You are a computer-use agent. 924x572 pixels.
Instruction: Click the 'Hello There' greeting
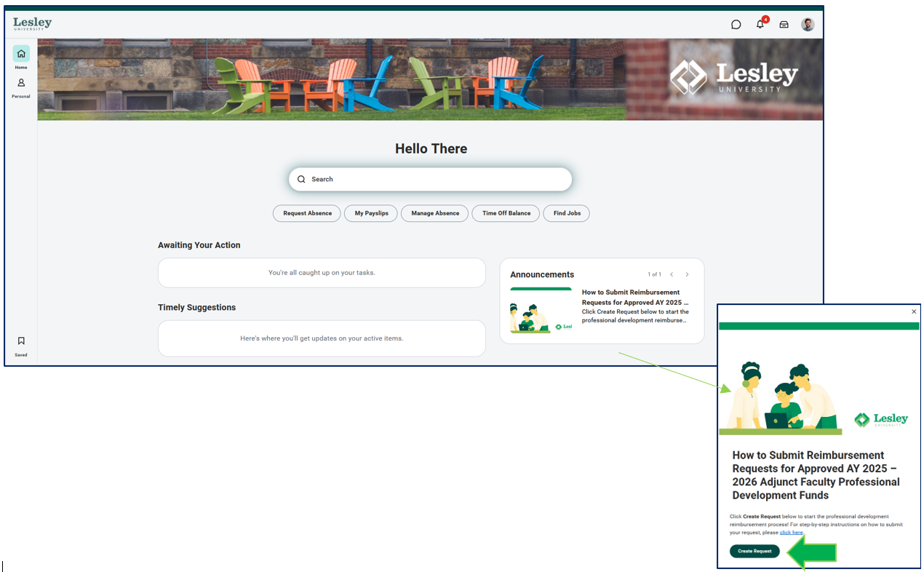click(x=431, y=148)
